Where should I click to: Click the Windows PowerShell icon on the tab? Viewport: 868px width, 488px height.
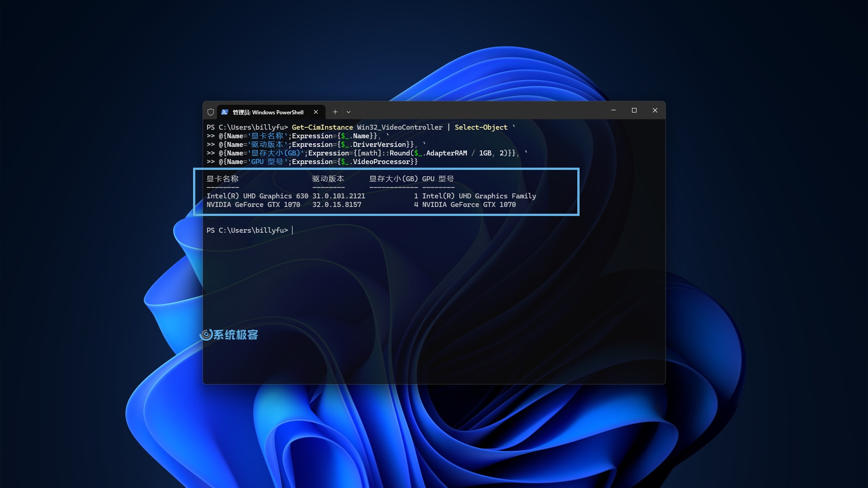coord(224,112)
